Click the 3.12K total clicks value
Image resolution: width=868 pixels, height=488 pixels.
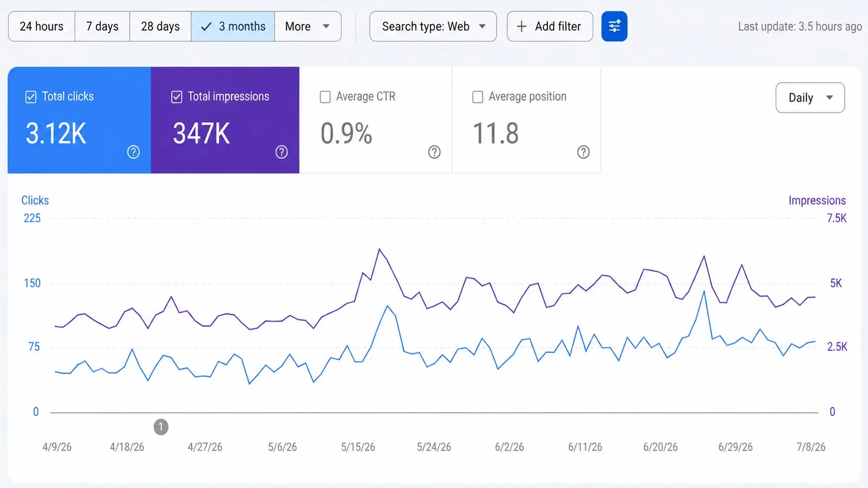click(56, 133)
